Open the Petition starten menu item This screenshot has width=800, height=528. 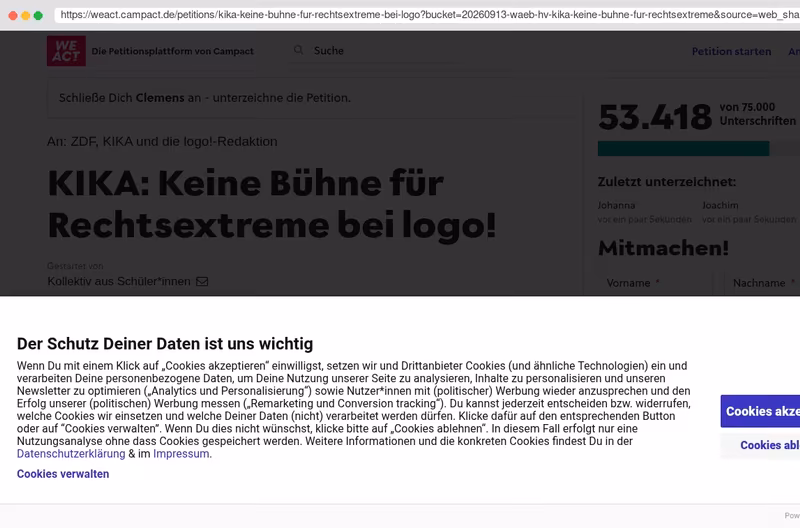coord(731,52)
